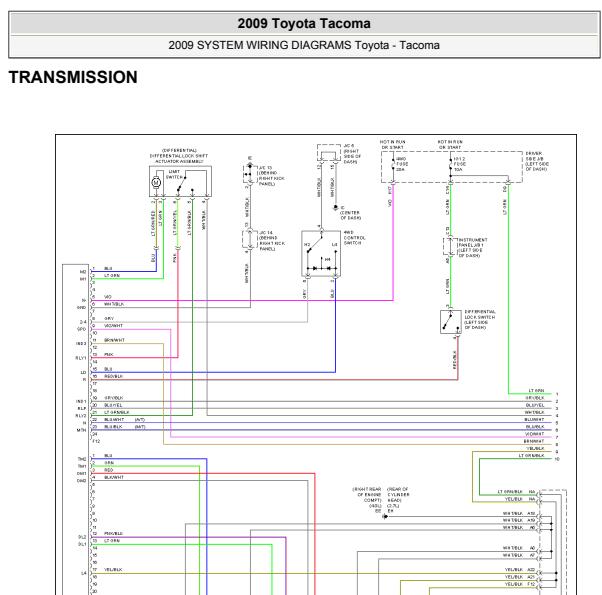This screenshot has height=595, width=602.
Task: Click the "DIFFERENTIAL LOCK SWITCH (LEFT SIDE OF DASH)" label
Action: (480, 319)
